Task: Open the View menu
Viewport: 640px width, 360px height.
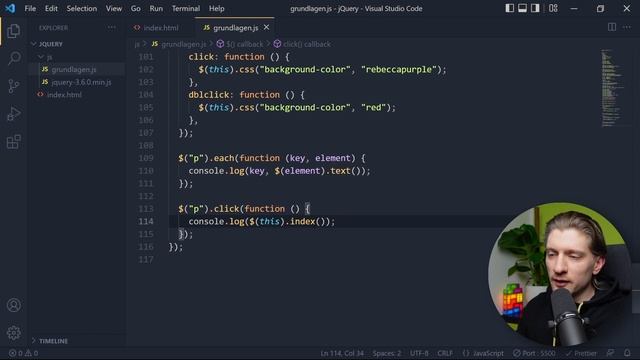Action: [113, 8]
